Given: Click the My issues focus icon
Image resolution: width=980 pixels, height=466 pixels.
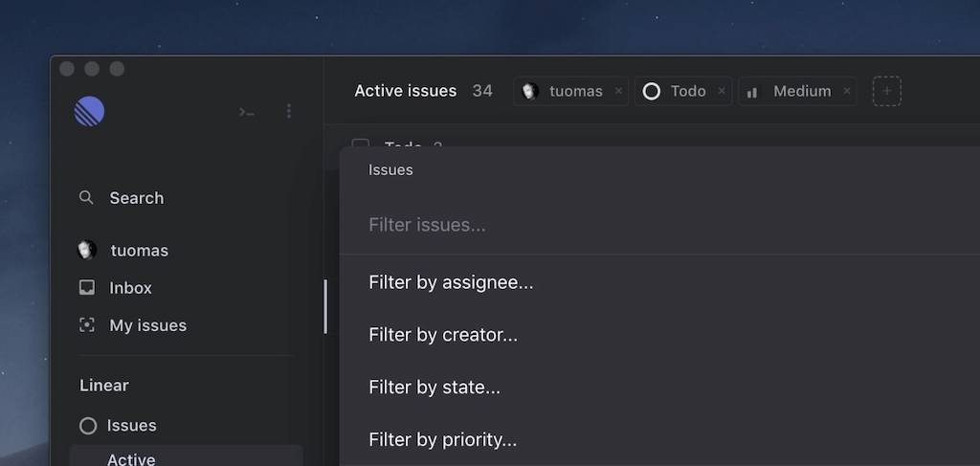Looking at the screenshot, I should 87,325.
